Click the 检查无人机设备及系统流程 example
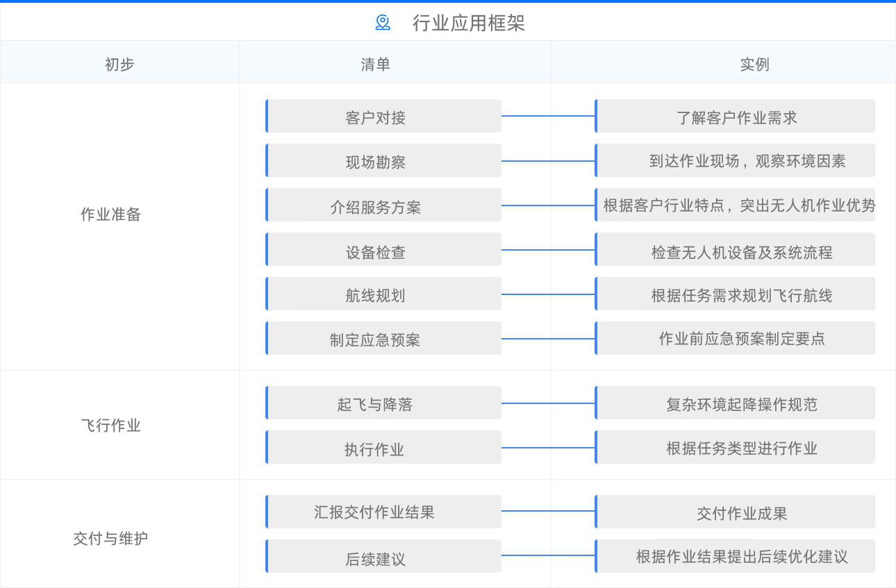This screenshot has width=896, height=588. [736, 250]
